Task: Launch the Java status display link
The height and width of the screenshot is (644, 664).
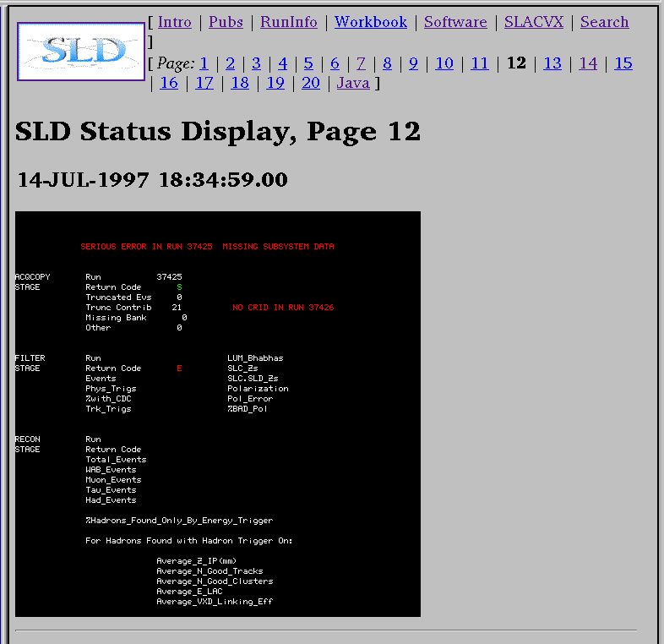Action: pyautogui.click(x=353, y=83)
